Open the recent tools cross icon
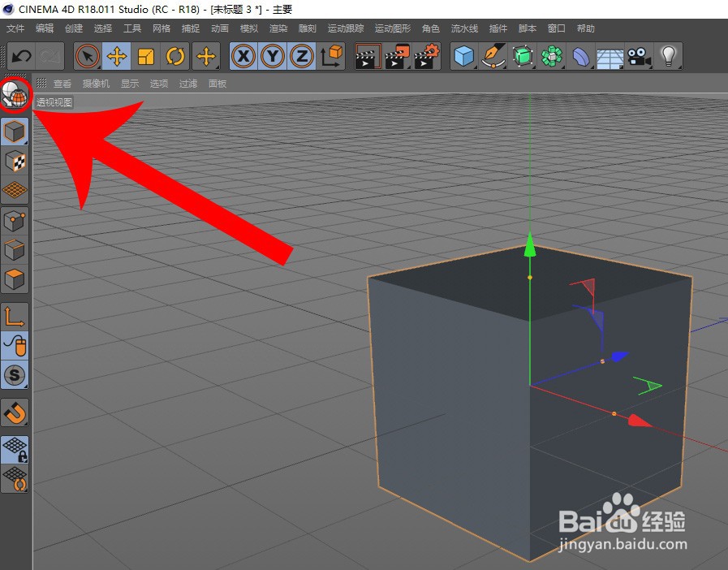Viewport: 728px width, 570px height. (x=206, y=56)
